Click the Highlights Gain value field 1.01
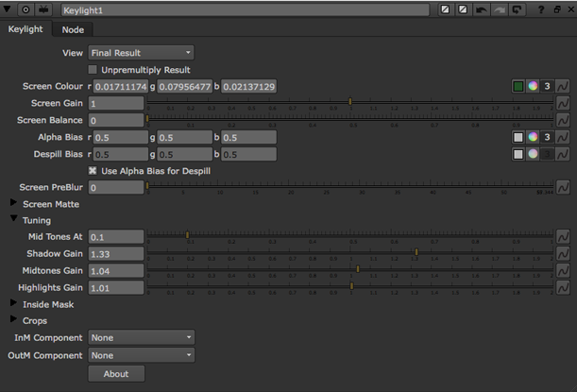Image resolution: width=577 pixels, height=392 pixels. click(116, 288)
